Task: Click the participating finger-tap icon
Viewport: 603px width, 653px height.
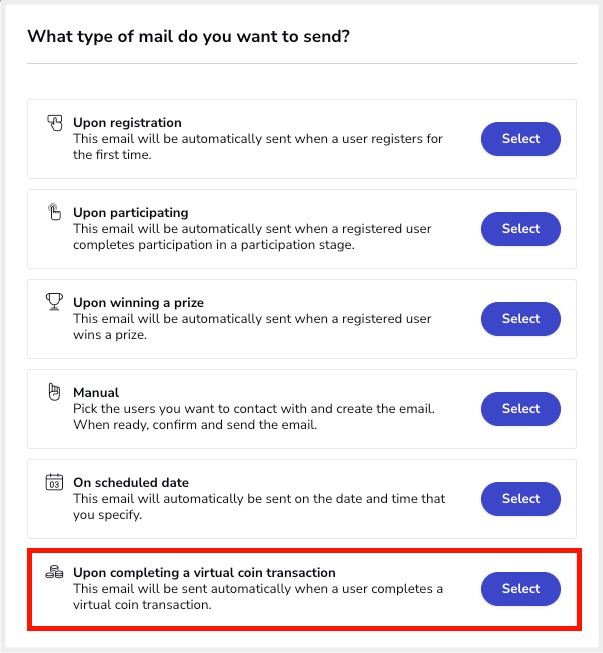Action: pos(54,212)
